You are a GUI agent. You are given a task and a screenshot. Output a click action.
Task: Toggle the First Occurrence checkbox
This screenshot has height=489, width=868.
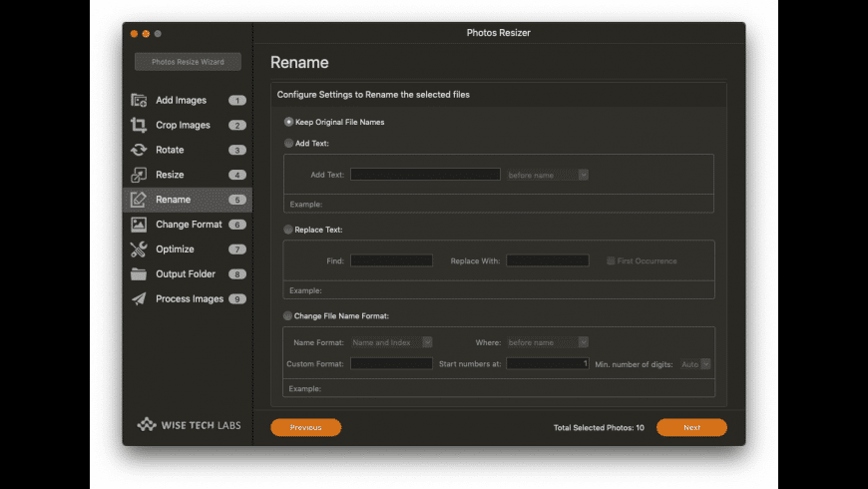(x=611, y=261)
